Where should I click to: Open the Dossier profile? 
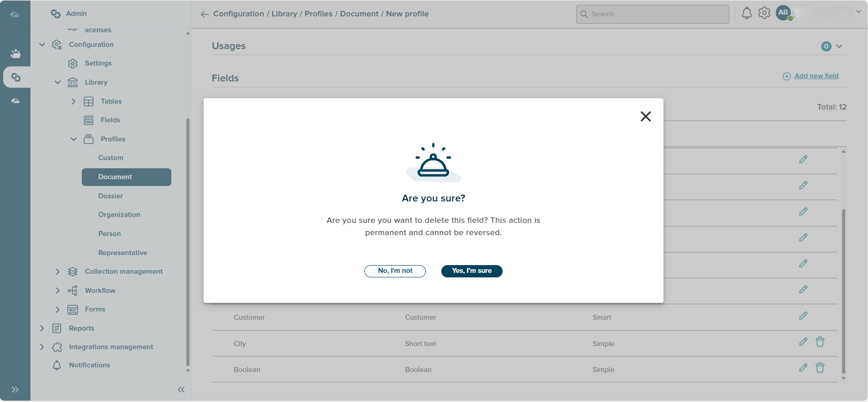pos(110,196)
